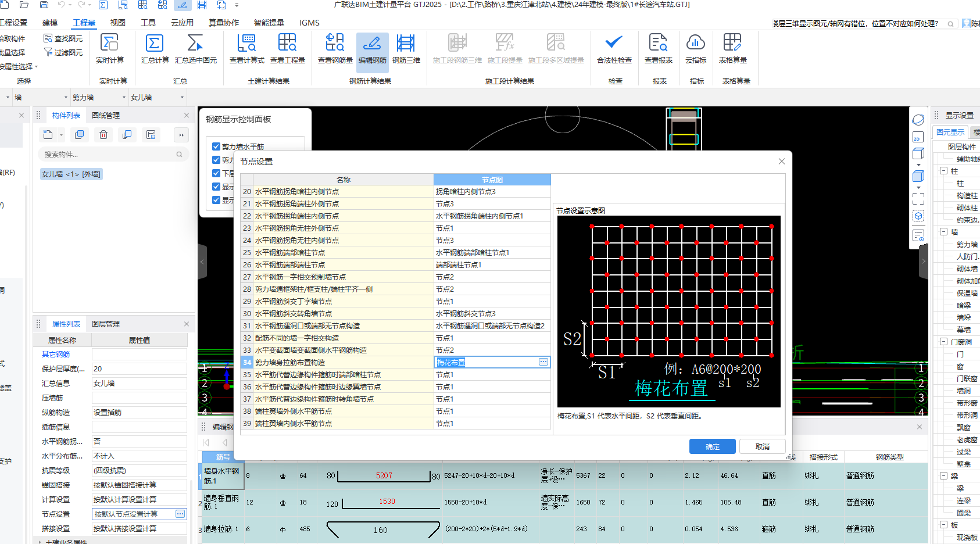Viewport: 980px width, 544px height.
Task: Open 查看报表 reports
Action: click(x=659, y=49)
